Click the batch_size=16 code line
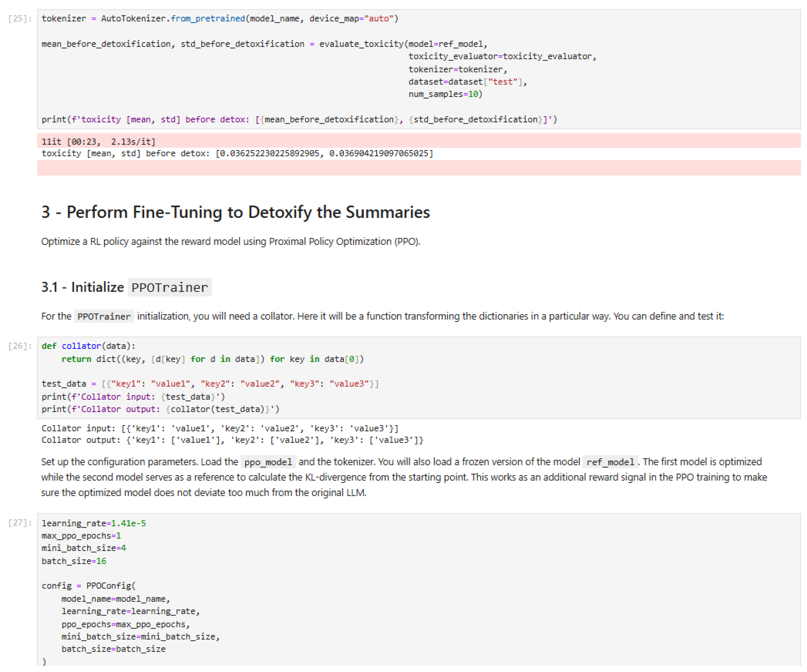Image resolution: width=807 pixels, height=672 pixels. (x=74, y=561)
